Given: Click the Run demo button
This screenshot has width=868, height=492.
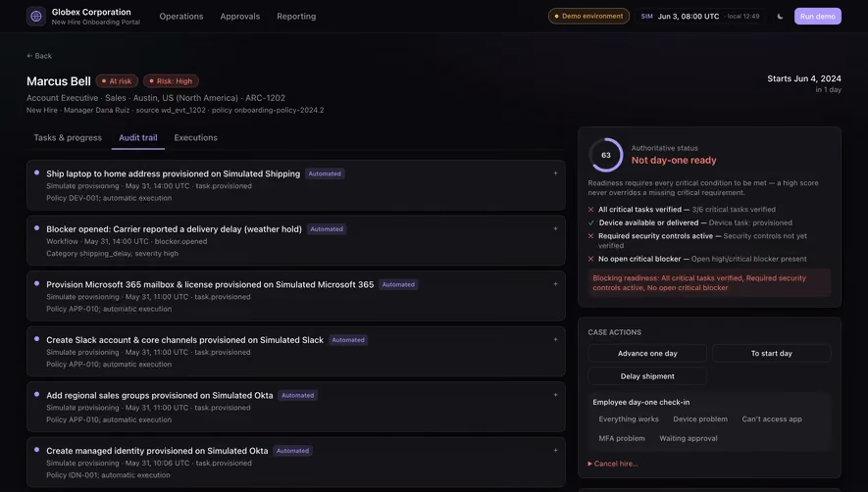Looking at the screenshot, I should click(x=818, y=16).
